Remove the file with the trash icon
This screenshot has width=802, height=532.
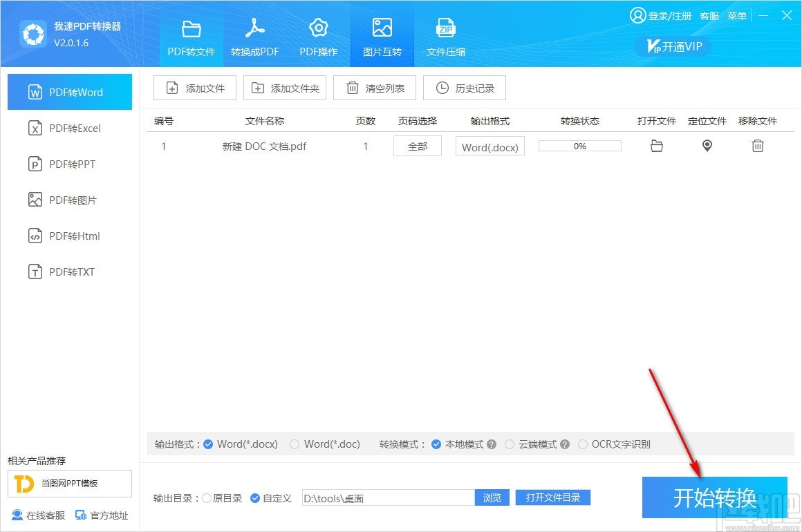tap(758, 146)
